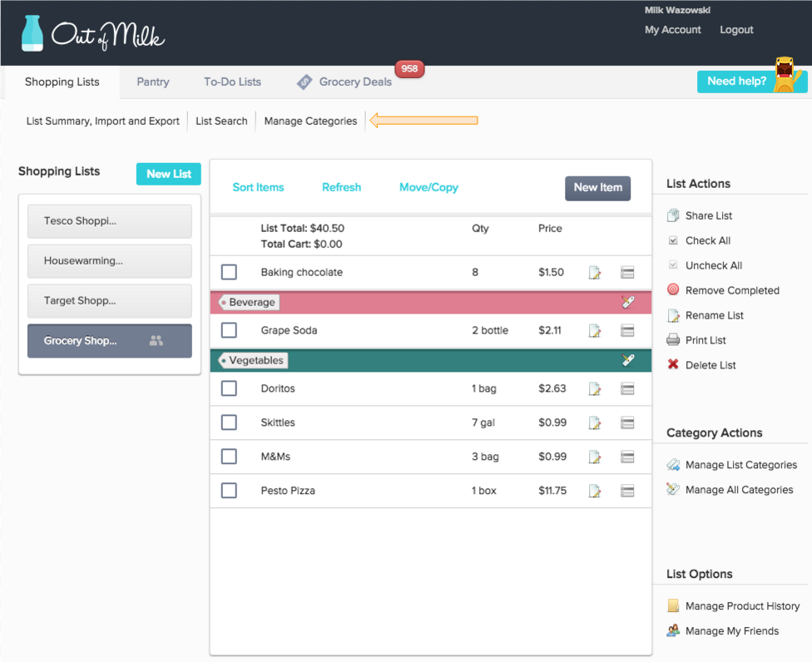
Task: Click the 958 deals notification badge
Action: (409, 69)
